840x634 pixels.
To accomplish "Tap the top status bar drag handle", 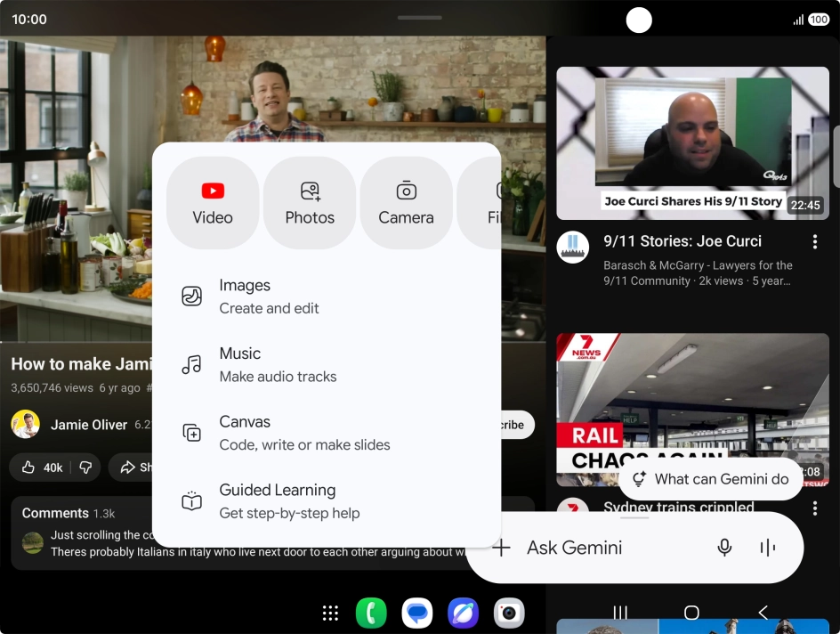I will point(419,18).
